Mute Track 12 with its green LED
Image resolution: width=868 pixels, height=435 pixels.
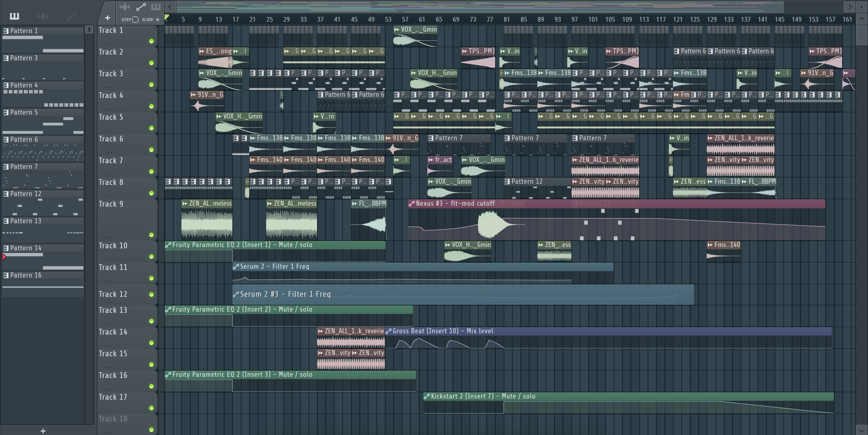[152, 294]
